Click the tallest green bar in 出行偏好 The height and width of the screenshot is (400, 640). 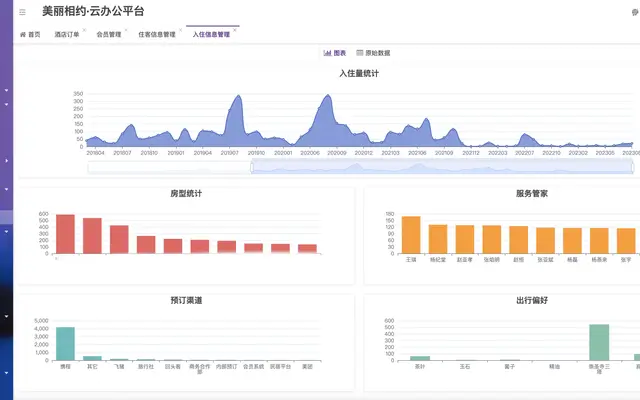point(599,342)
